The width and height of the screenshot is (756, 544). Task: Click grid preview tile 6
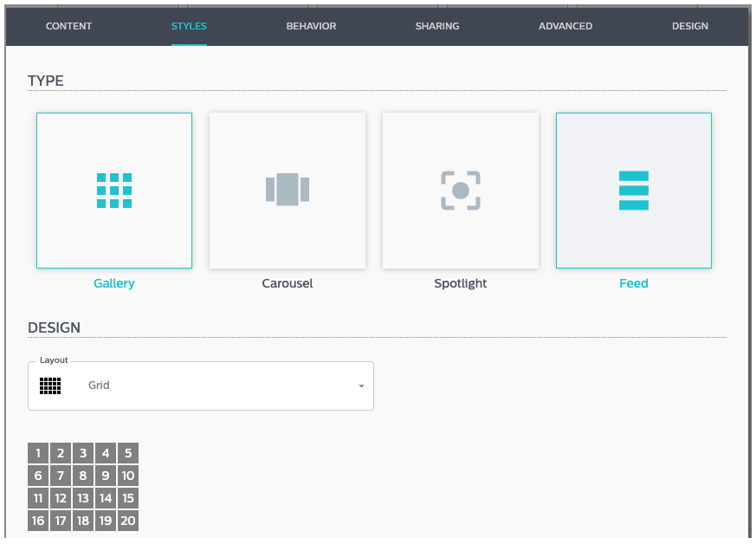(38, 476)
